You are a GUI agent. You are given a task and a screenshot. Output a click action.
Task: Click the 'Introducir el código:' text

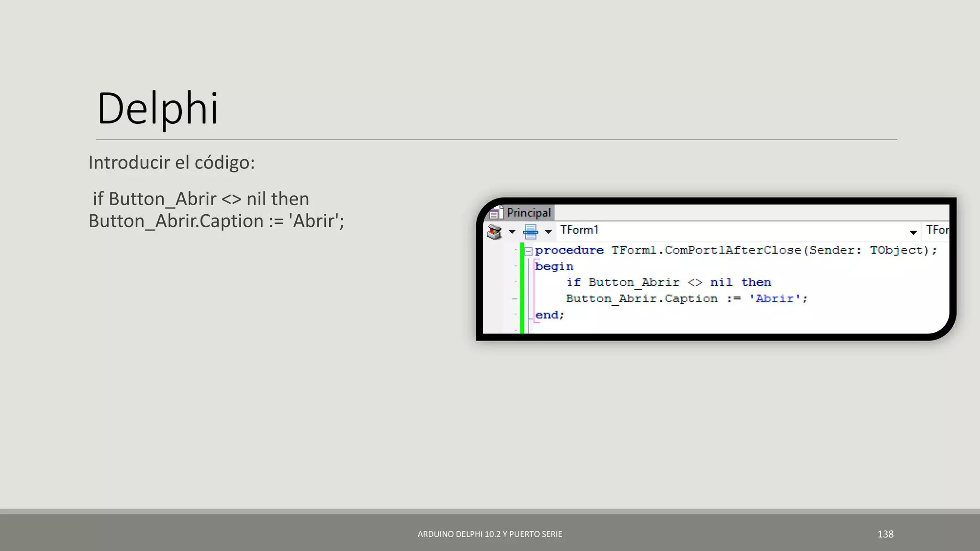point(171,163)
